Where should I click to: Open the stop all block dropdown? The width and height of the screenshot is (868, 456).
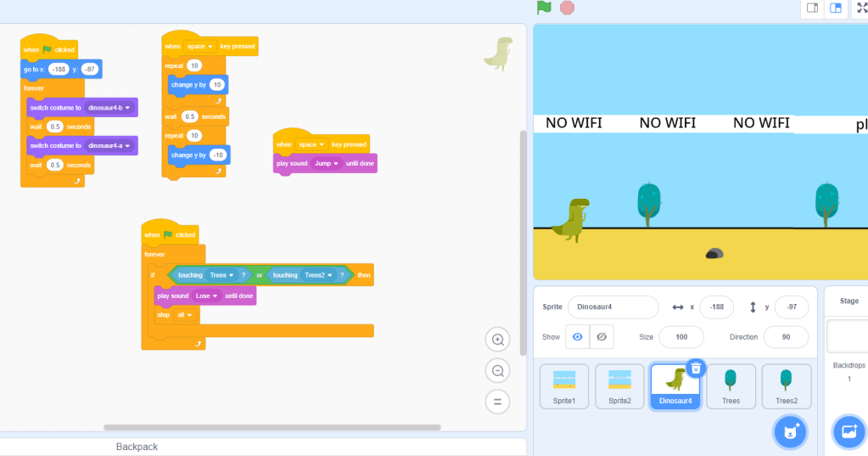pyautogui.click(x=189, y=315)
